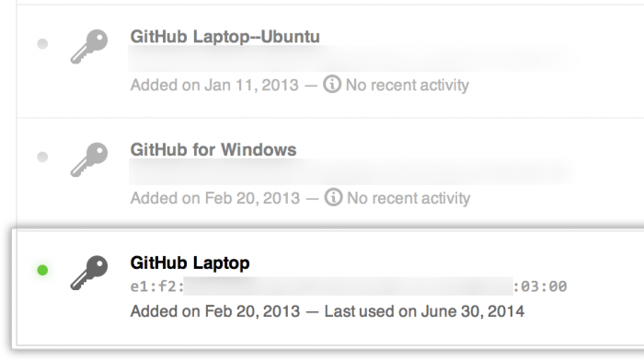Viewport: 644px width, 362px height.
Task: Select the GitHub Laptop key title
Action: pyautogui.click(x=190, y=263)
